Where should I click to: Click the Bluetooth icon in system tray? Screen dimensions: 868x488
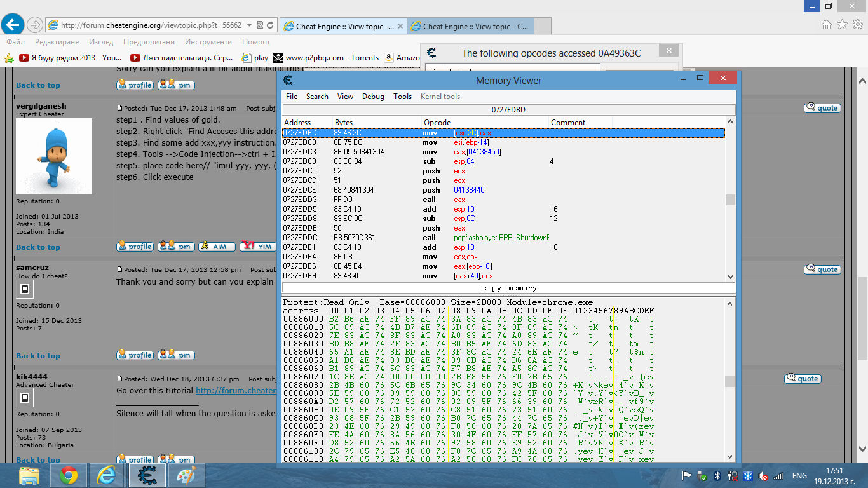(717, 475)
